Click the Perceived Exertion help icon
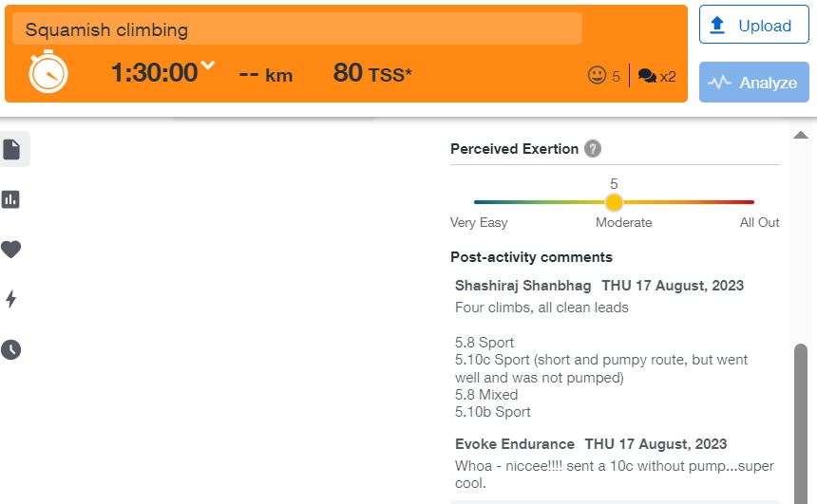This screenshot has height=504, width=817. click(x=593, y=149)
